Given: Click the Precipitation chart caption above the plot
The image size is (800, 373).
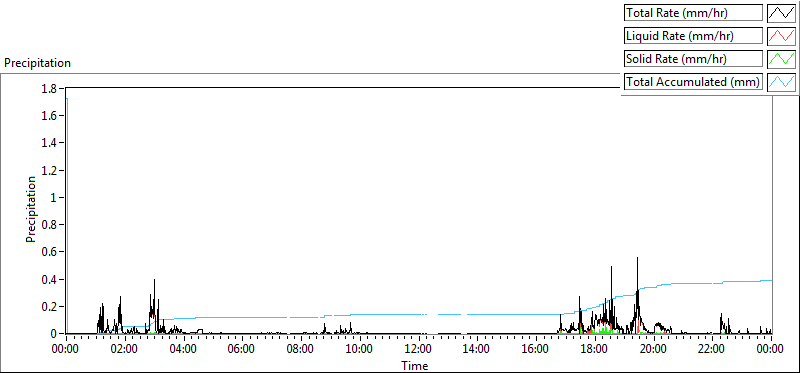Looking at the screenshot, I should (37, 63).
